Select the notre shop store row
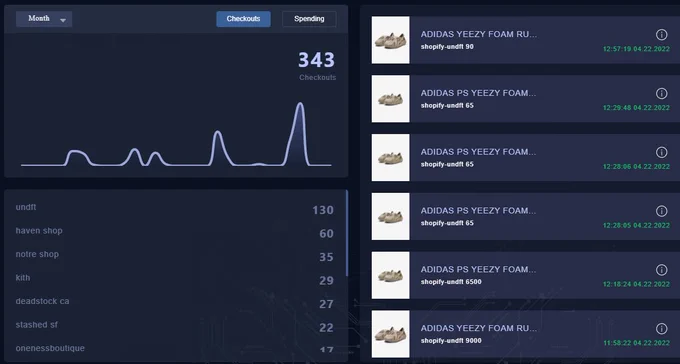680x364 pixels. (175, 255)
